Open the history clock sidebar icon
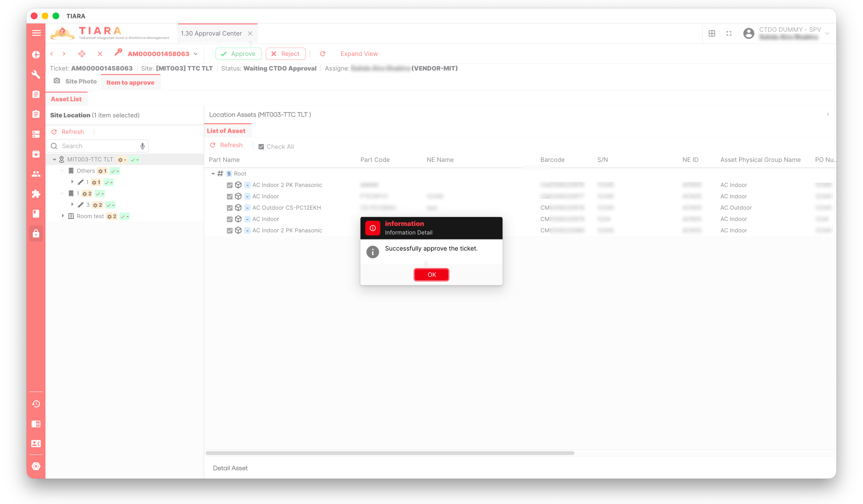 pos(36,404)
